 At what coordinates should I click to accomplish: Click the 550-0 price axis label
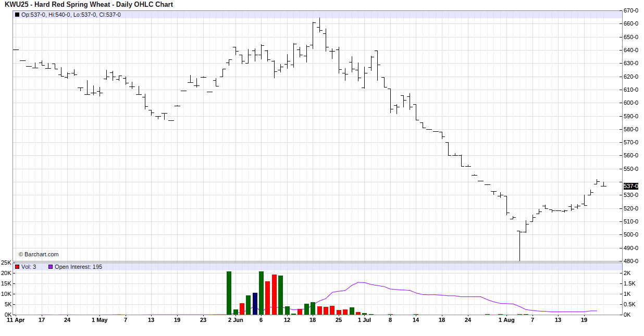click(x=631, y=169)
